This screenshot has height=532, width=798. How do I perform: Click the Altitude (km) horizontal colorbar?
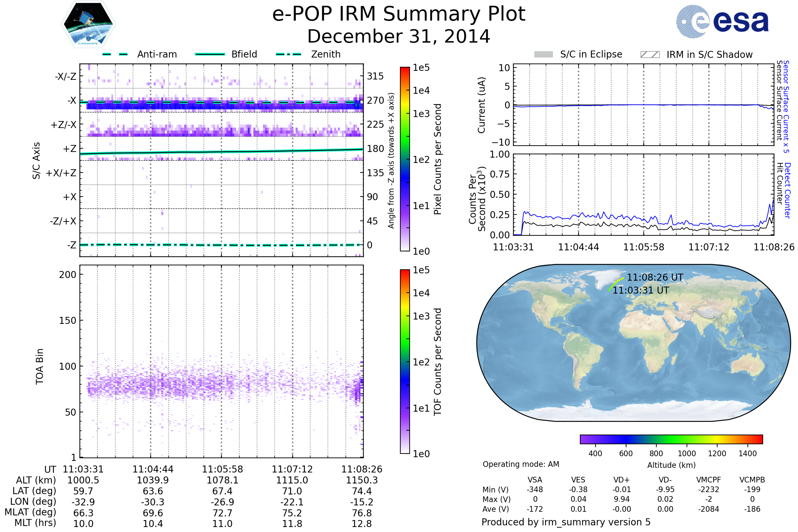(x=671, y=439)
